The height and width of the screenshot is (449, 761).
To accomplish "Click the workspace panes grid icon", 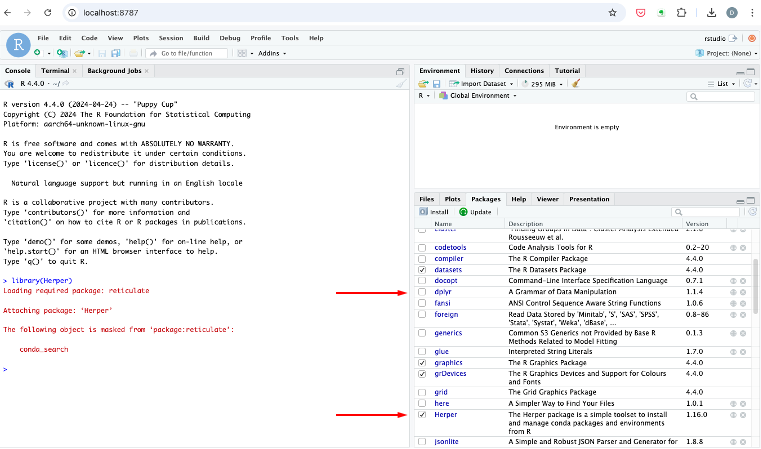I will pos(242,53).
